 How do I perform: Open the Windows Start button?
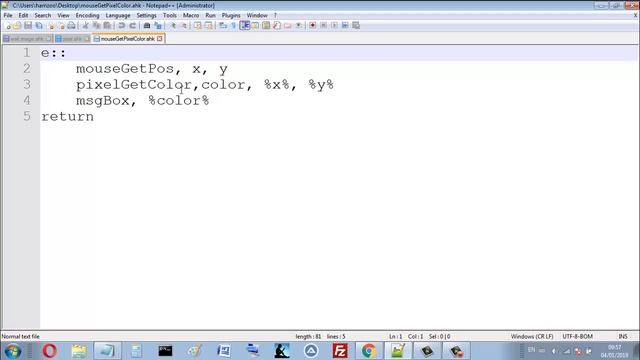pyautogui.click(x=13, y=351)
